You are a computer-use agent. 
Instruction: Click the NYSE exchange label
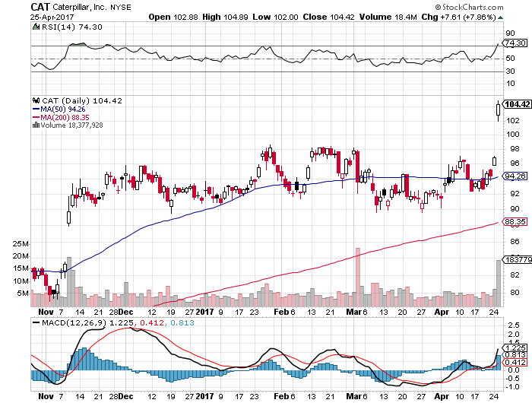point(120,7)
